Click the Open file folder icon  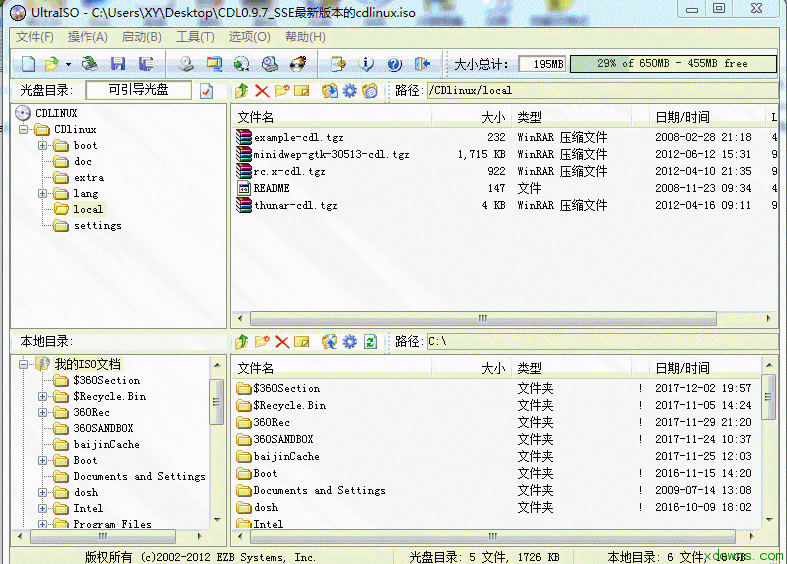point(51,64)
